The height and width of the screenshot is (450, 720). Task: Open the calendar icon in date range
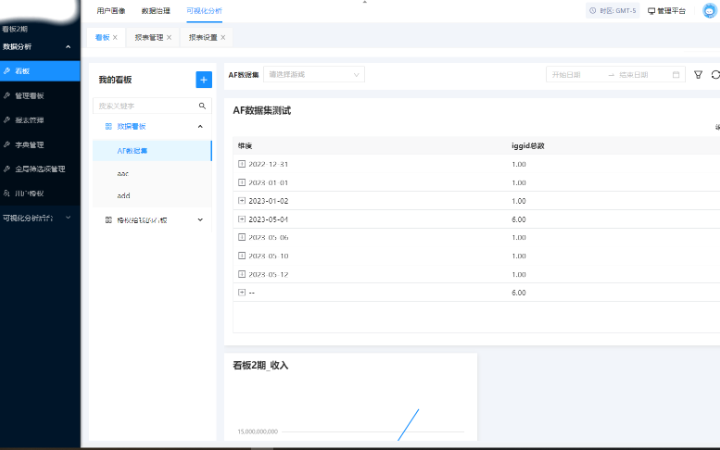point(676,75)
